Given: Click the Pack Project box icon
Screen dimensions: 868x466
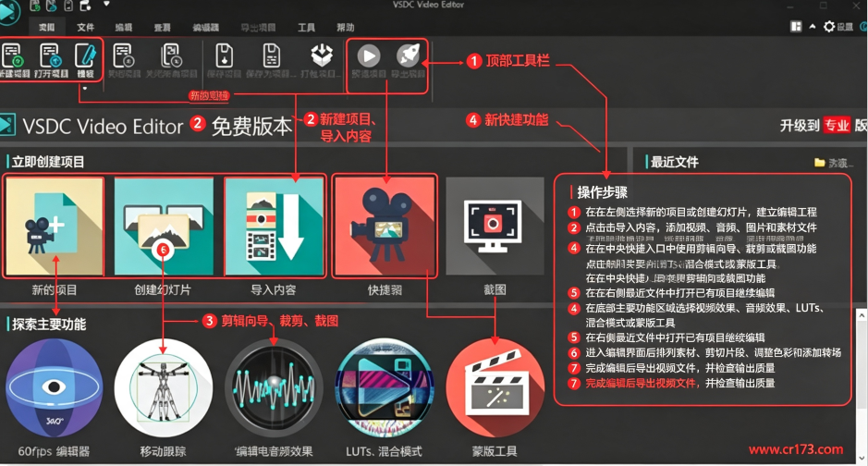Looking at the screenshot, I should click(x=322, y=55).
